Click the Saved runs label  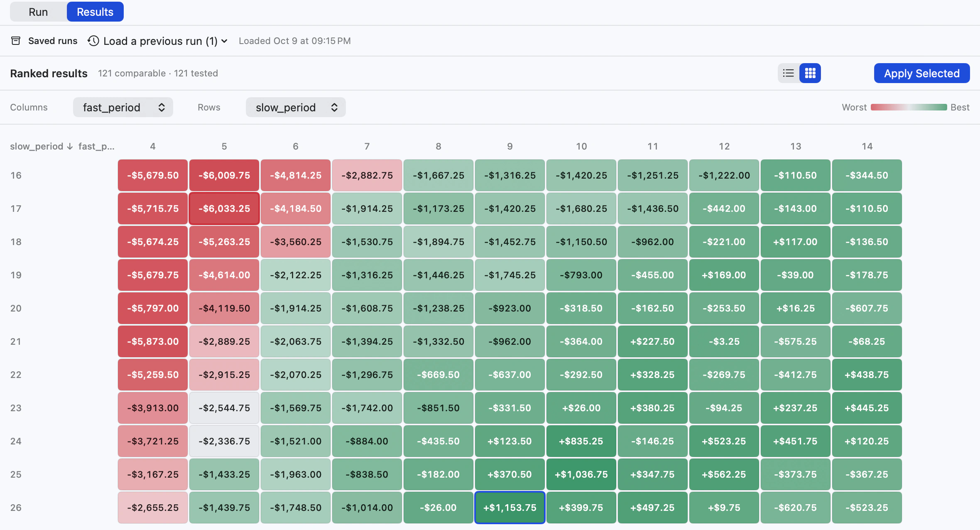pyautogui.click(x=53, y=41)
